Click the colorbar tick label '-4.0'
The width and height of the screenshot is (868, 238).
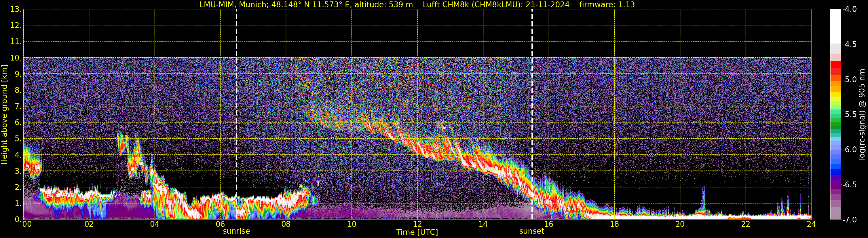pyautogui.click(x=850, y=10)
